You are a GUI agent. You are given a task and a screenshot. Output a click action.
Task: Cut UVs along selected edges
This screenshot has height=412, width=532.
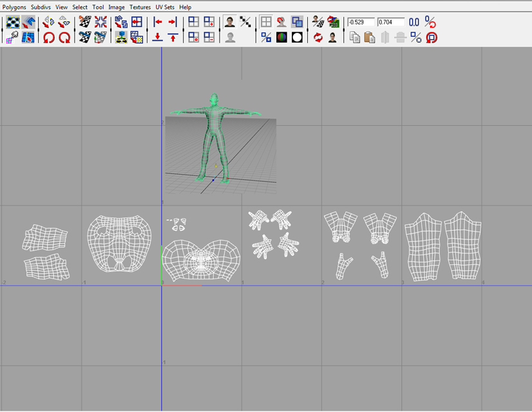pos(84,22)
